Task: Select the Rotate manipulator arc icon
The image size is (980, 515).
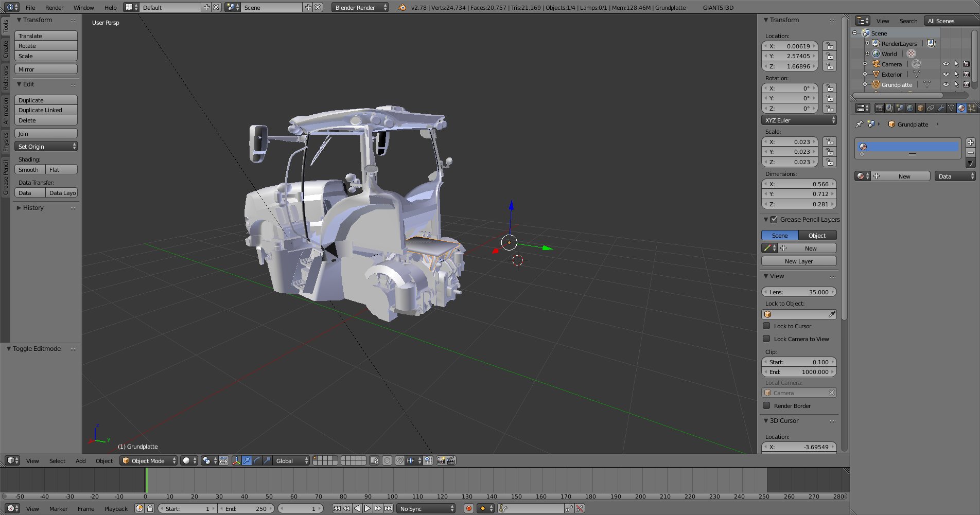Action: [x=257, y=460]
